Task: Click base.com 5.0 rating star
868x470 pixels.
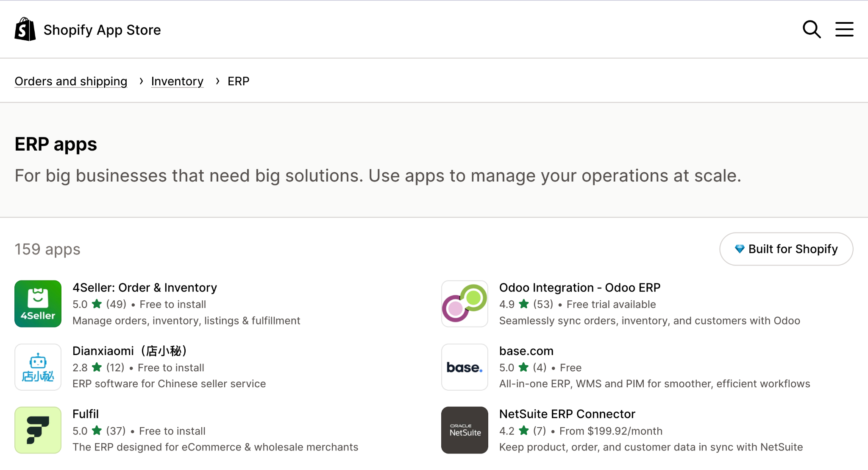Action: pos(524,367)
